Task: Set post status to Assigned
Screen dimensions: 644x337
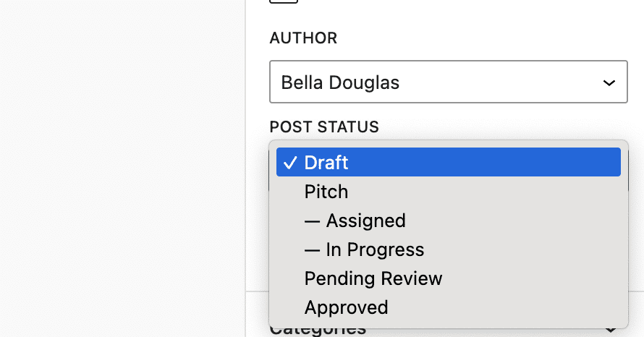Action: point(365,221)
